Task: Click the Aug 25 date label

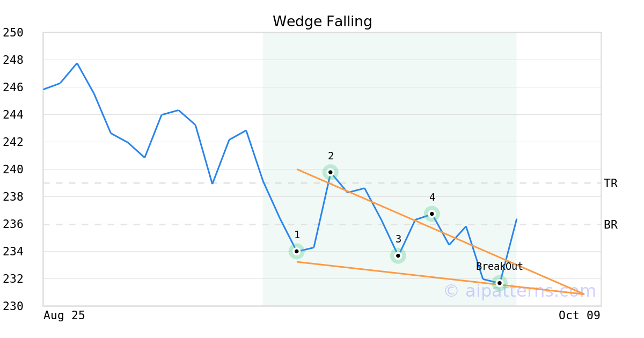Action: [x=64, y=315]
